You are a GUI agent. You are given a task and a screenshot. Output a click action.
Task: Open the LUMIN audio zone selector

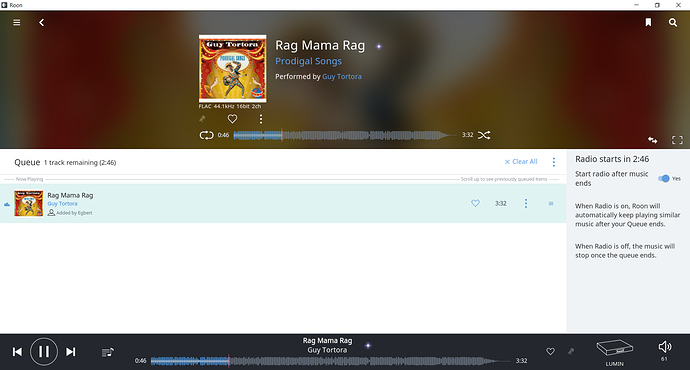pos(615,352)
